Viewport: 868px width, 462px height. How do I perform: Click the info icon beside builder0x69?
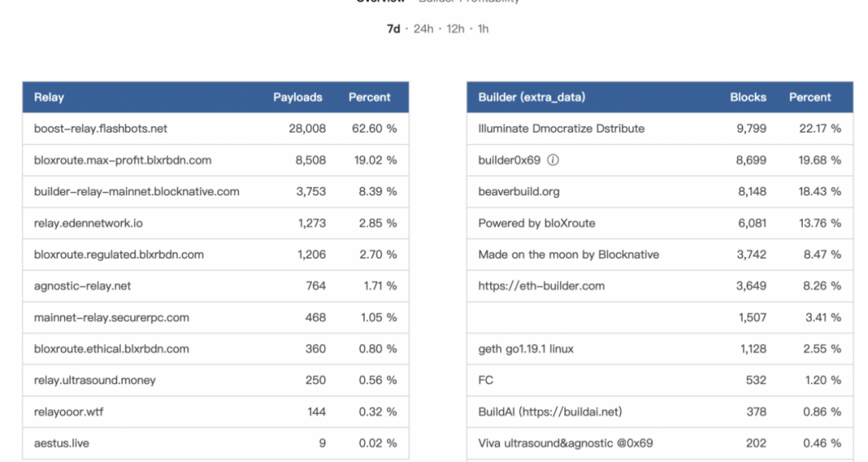click(554, 160)
